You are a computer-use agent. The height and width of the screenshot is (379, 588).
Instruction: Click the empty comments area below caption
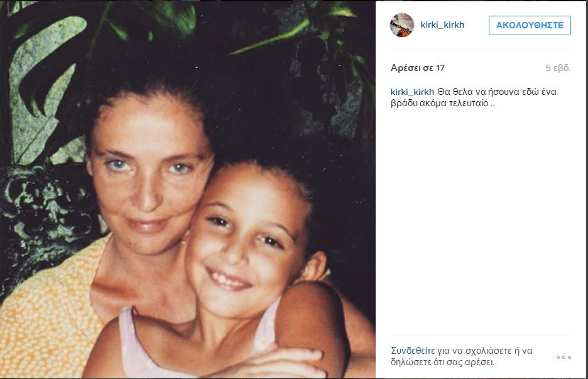coord(481,221)
